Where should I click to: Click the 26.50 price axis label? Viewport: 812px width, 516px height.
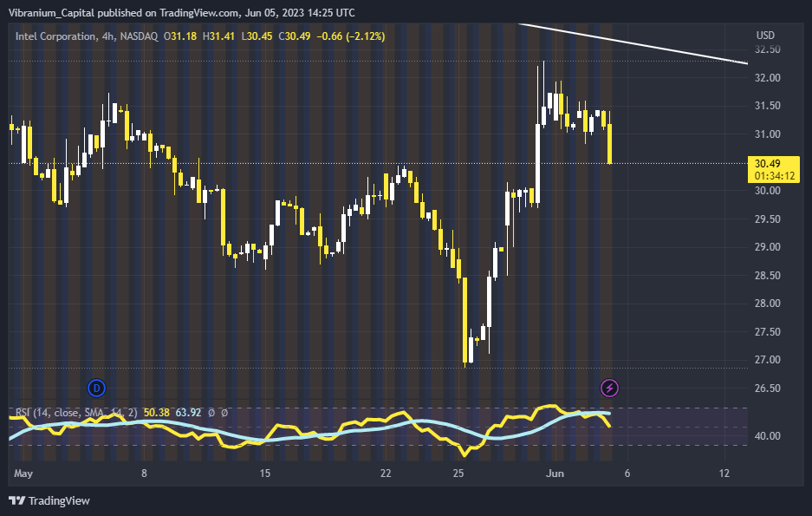pyautogui.click(x=768, y=389)
